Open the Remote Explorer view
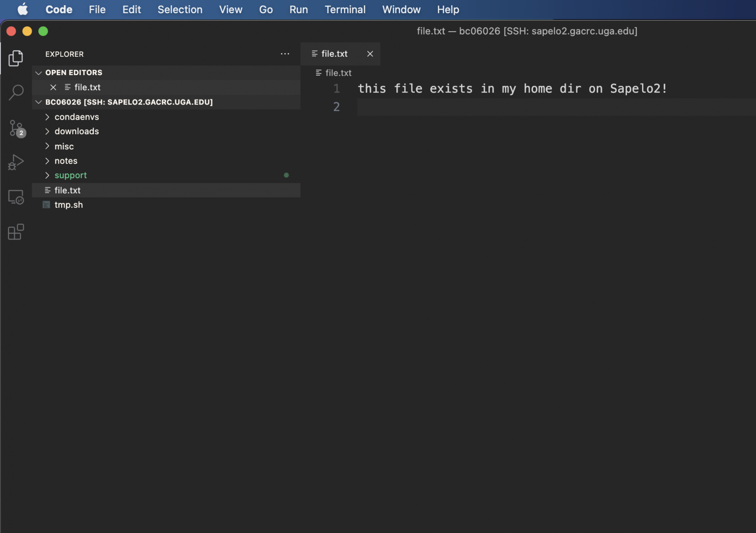 click(16, 197)
